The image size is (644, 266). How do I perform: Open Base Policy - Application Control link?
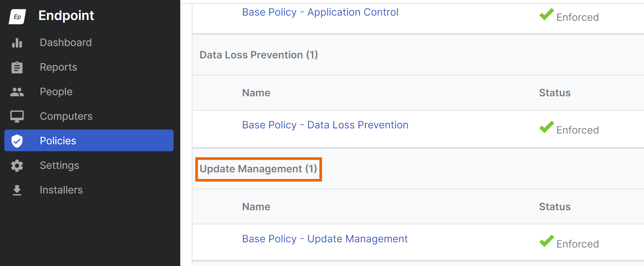(320, 12)
